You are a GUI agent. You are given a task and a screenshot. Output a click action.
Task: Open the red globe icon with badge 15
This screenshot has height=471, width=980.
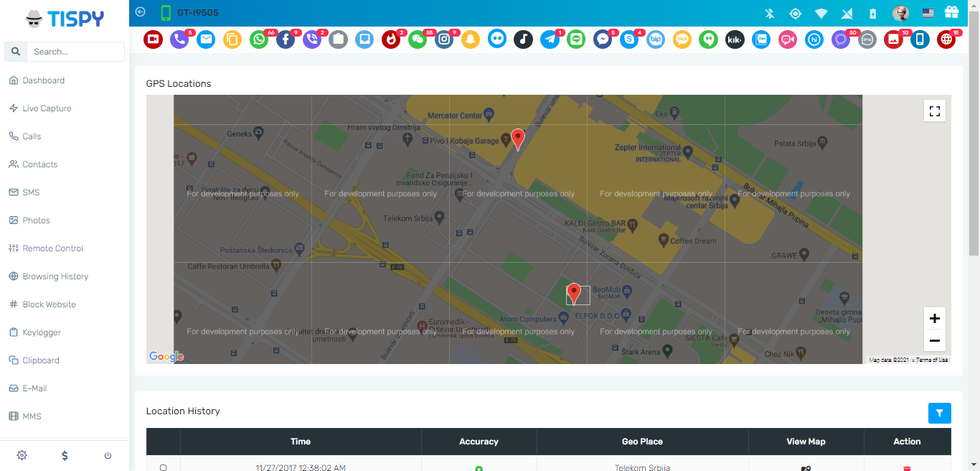(946, 39)
